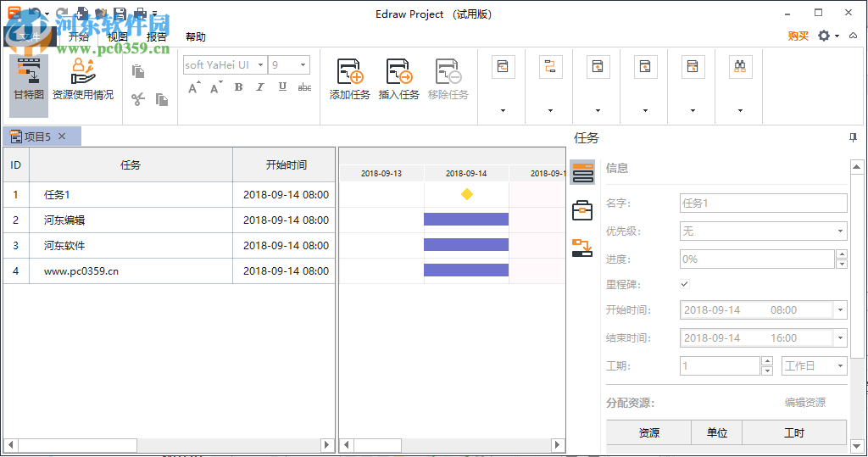Toggle bold formatting
The width and height of the screenshot is (868, 457).
(x=238, y=87)
